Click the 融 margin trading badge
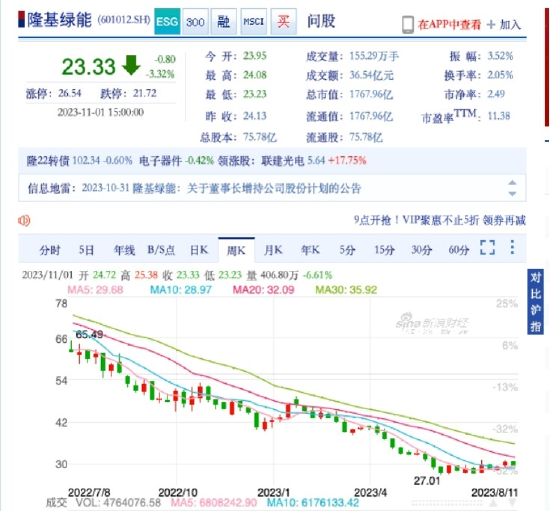Viewport: 550px width, 511px height. (223, 22)
